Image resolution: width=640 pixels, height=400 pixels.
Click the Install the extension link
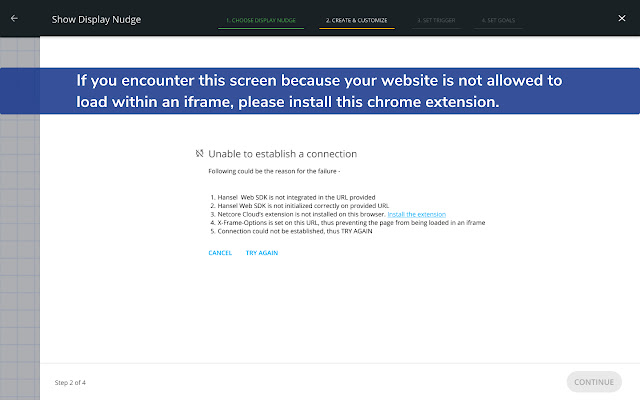point(416,214)
